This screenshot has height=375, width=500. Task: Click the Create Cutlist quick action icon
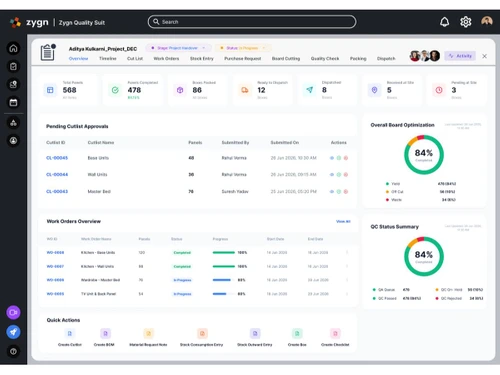tap(70, 333)
